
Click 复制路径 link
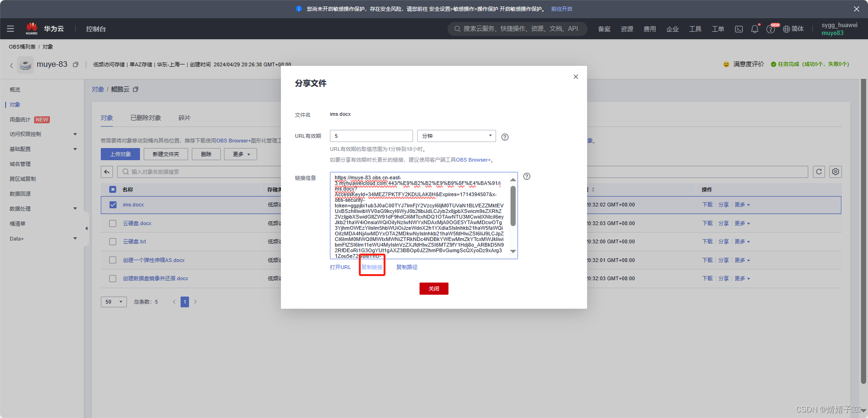point(407,267)
